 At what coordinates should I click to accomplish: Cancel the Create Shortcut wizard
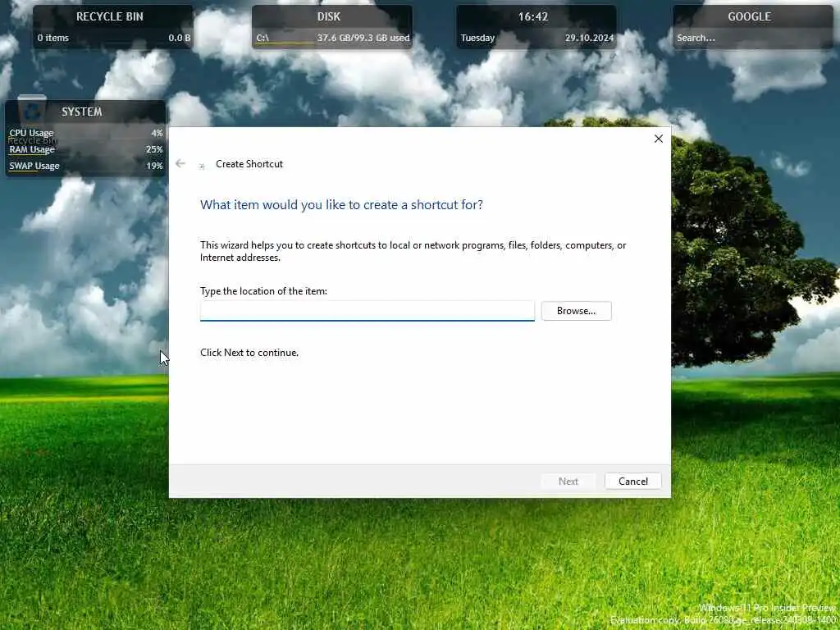632,481
